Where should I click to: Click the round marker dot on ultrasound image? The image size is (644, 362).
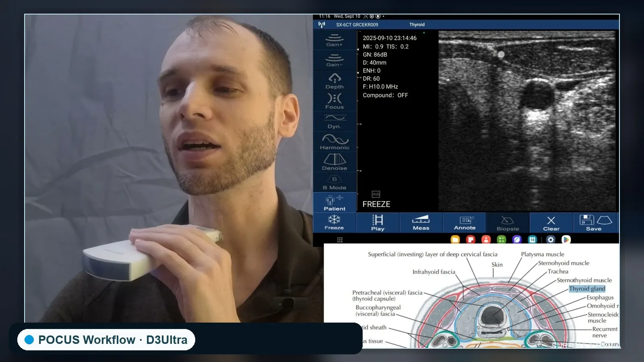(501, 54)
